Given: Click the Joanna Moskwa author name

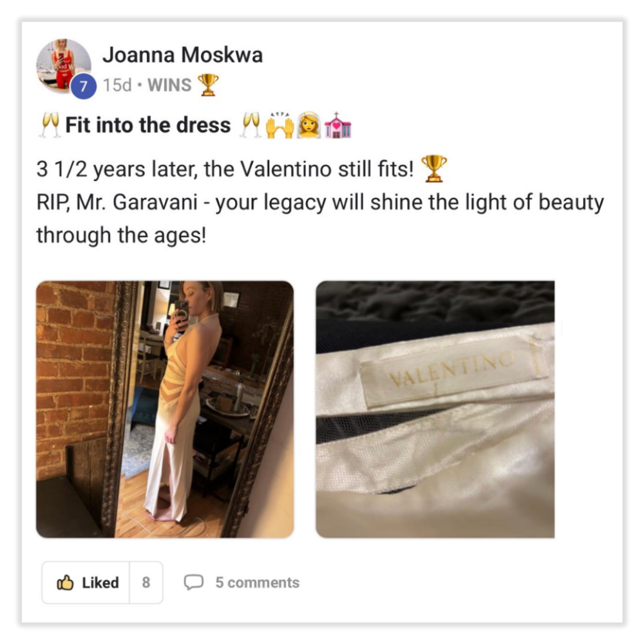Looking at the screenshot, I should click(183, 55).
